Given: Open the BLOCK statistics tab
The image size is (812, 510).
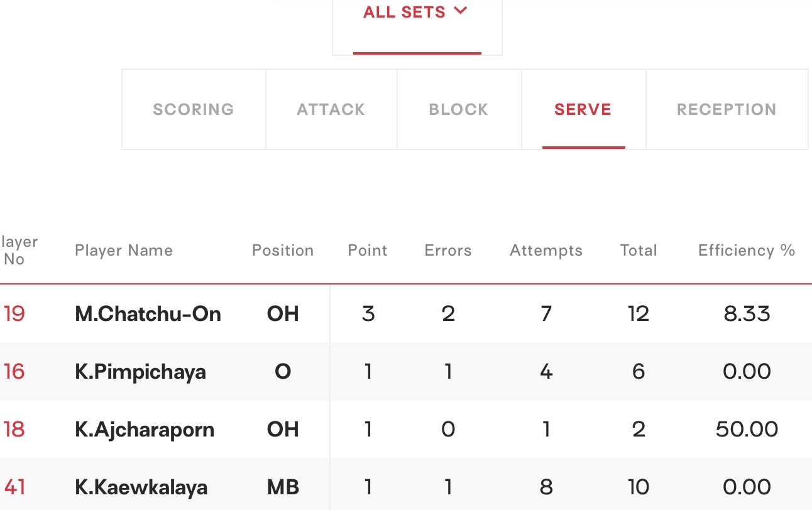Looking at the screenshot, I should 459,109.
